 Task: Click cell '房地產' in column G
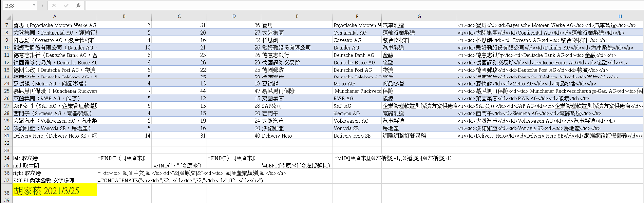[419, 128]
